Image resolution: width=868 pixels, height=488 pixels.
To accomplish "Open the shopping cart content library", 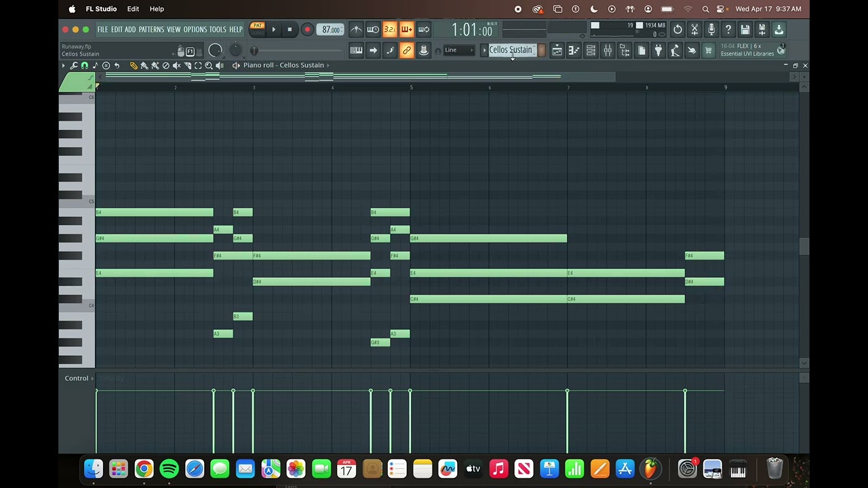I will (709, 50).
